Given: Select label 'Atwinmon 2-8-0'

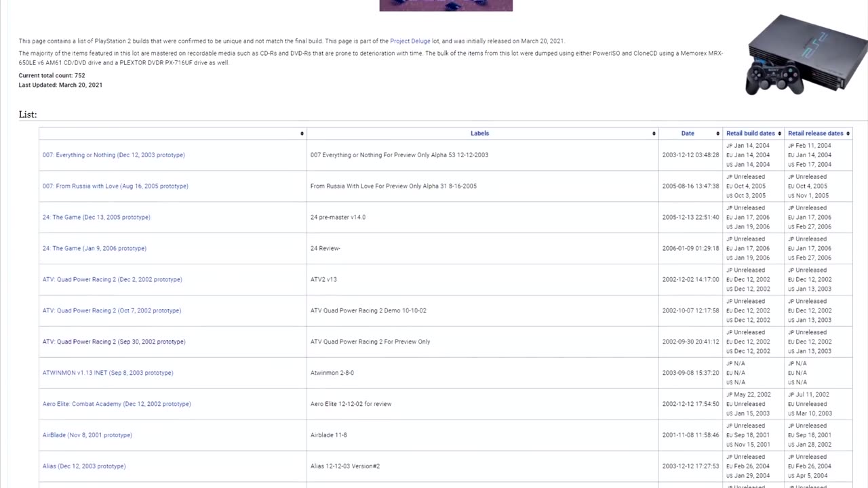Looking at the screenshot, I should click(x=332, y=373).
